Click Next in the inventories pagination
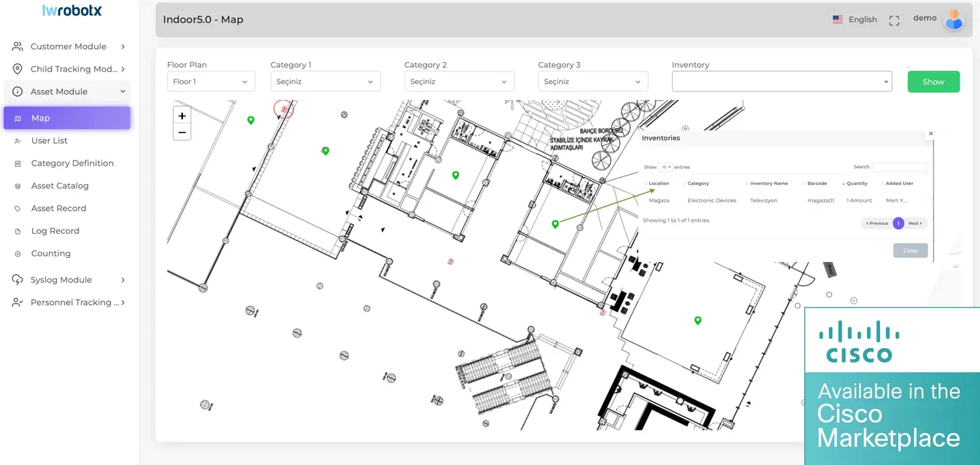The width and height of the screenshot is (980, 465). (x=915, y=223)
